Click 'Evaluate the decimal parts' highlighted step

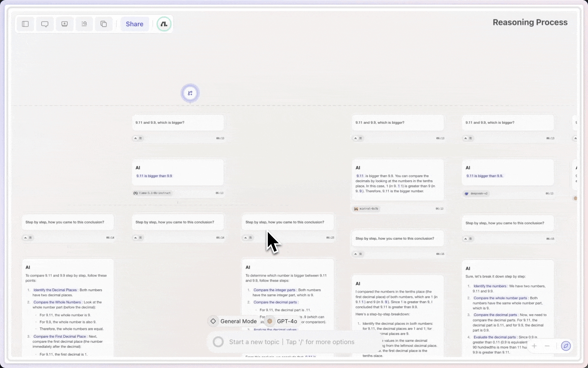[x=495, y=337]
